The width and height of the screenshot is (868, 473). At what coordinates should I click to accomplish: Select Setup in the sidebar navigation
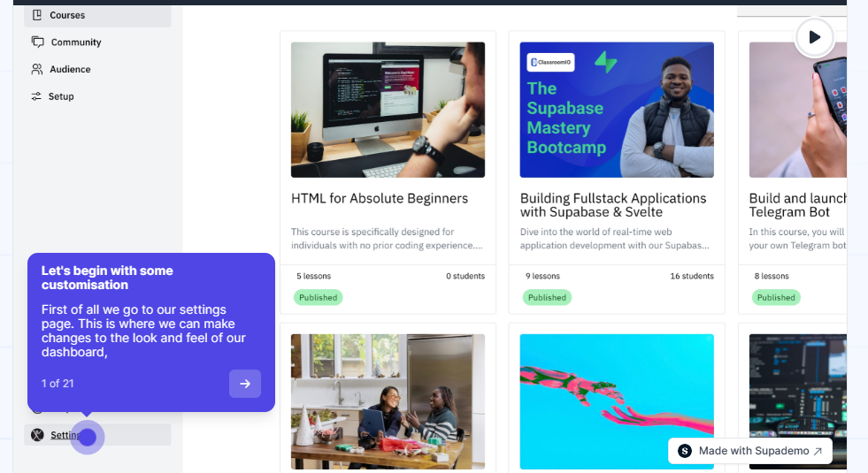pyautogui.click(x=97, y=96)
